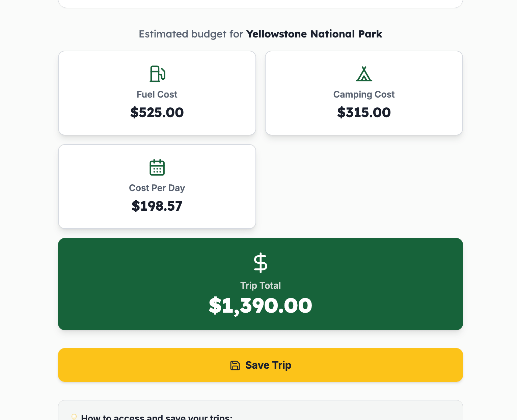The width and height of the screenshot is (517, 420).
Task: Select the Cost Per Day card
Action: coord(157,186)
